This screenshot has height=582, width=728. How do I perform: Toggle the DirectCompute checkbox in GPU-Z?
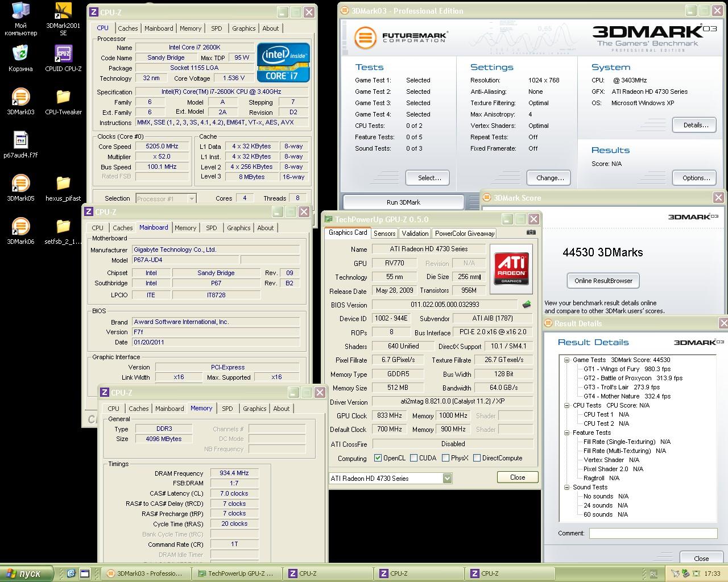[x=477, y=458]
